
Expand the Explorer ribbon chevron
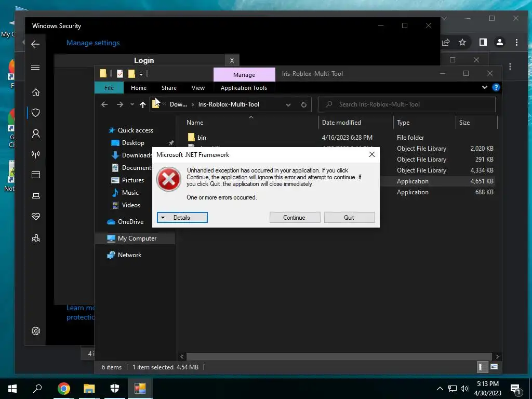point(485,87)
